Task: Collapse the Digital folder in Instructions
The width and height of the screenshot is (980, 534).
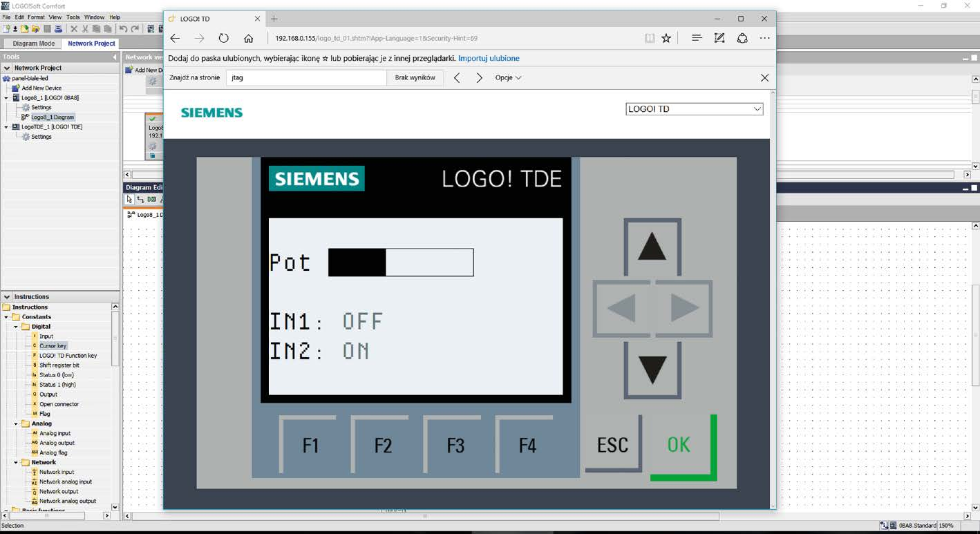Action: pyautogui.click(x=16, y=327)
